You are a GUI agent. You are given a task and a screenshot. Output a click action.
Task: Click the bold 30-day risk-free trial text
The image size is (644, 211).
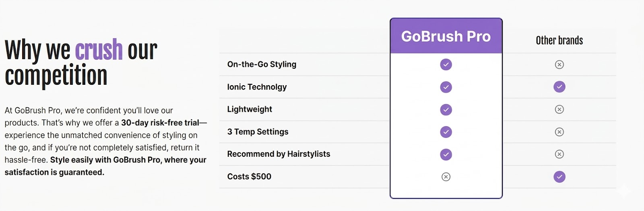click(160, 123)
